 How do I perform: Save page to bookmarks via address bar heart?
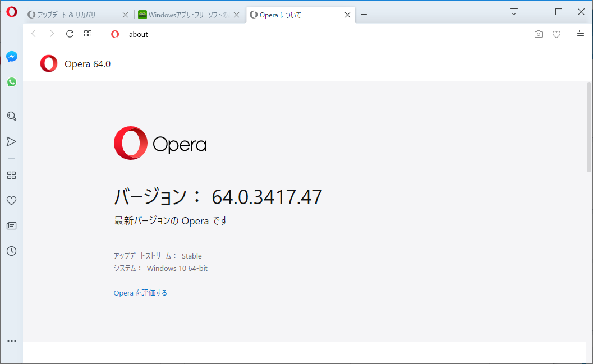click(x=556, y=34)
